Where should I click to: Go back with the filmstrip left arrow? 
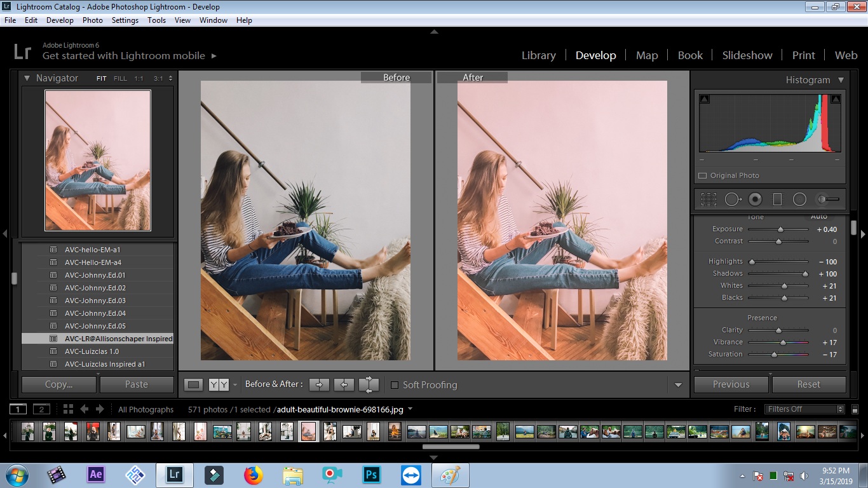pyautogui.click(x=85, y=409)
